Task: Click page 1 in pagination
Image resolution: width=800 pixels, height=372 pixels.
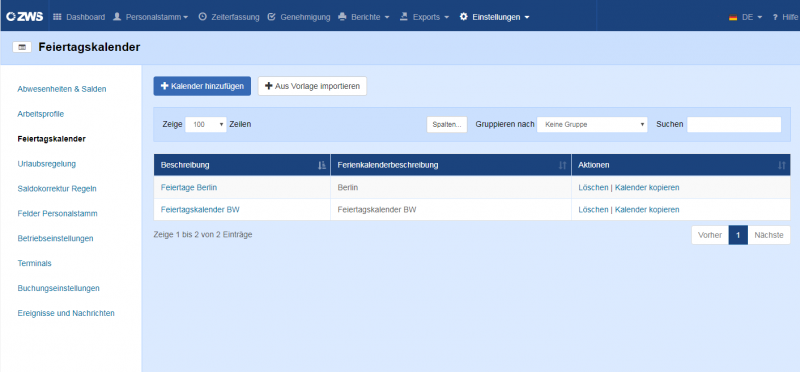Action: tap(738, 235)
